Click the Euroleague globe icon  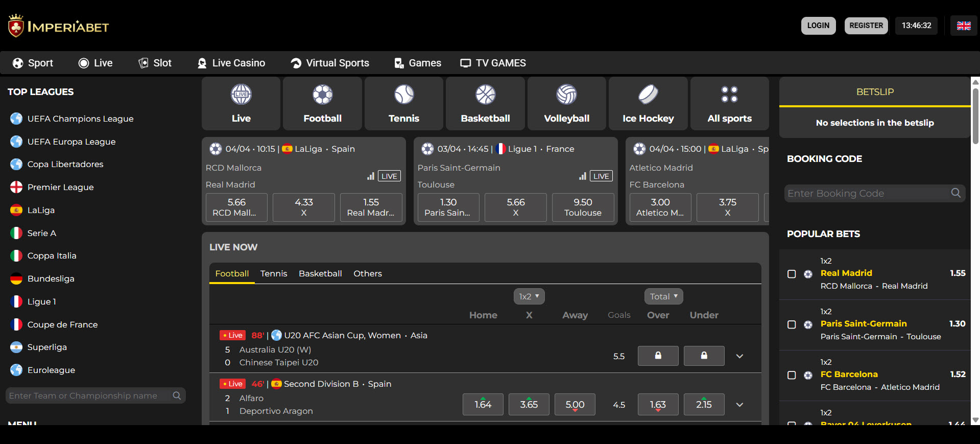click(x=16, y=370)
